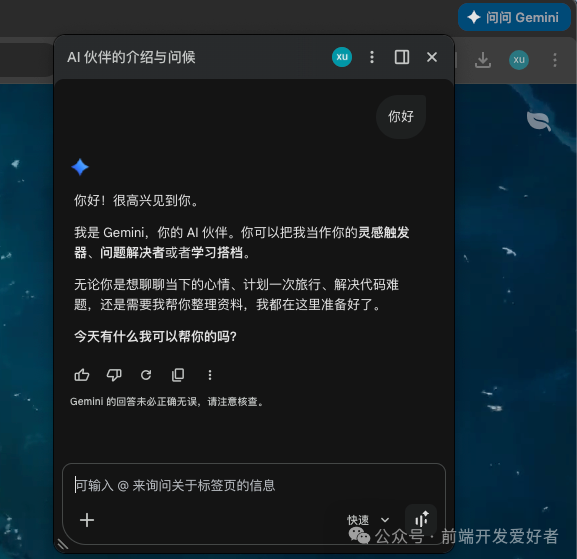Open the browser three-dot menu
577x559 pixels.
[x=555, y=60]
